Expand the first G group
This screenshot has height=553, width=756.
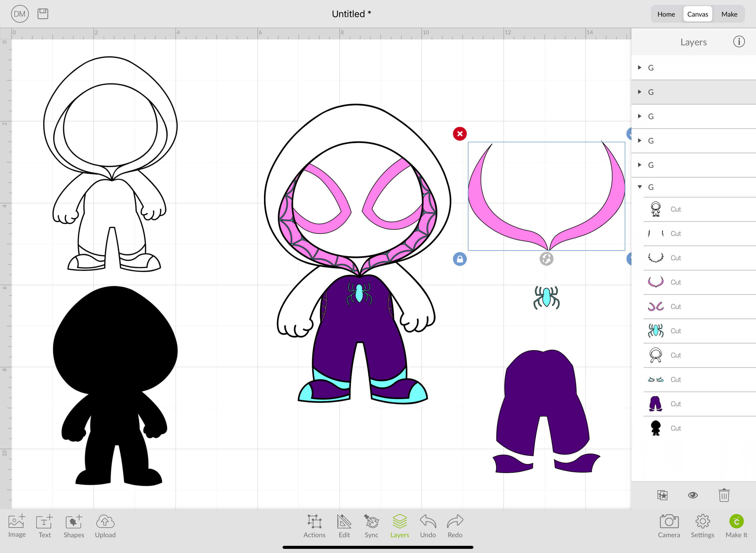640,68
